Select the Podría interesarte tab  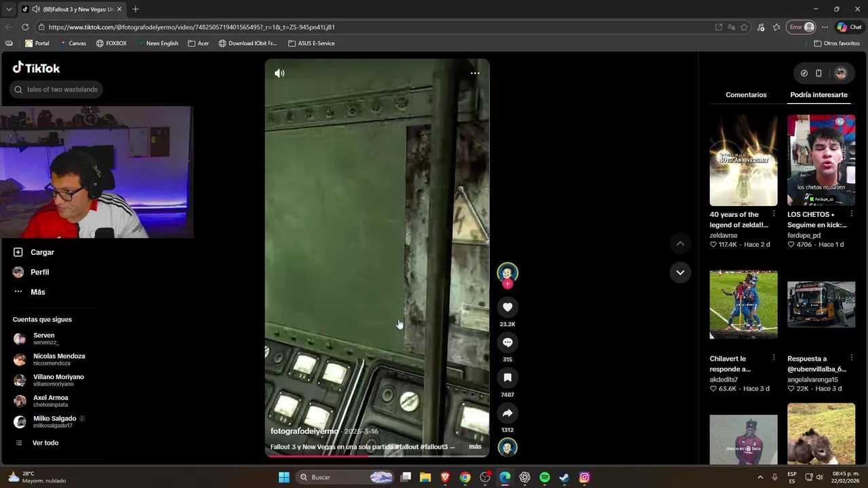tap(818, 95)
